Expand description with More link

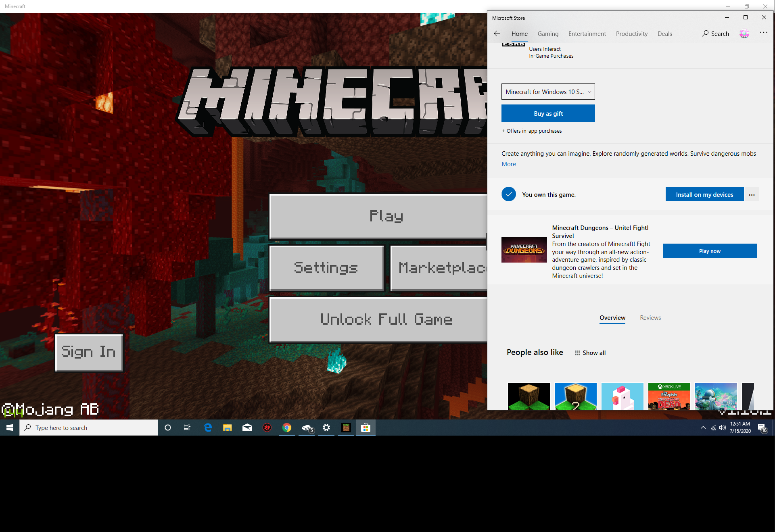[509, 164]
